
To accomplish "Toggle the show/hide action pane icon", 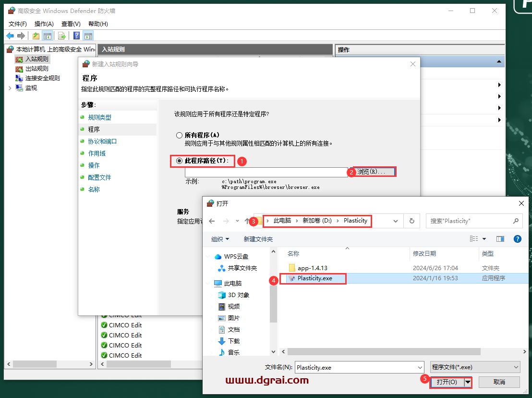I will click(88, 36).
